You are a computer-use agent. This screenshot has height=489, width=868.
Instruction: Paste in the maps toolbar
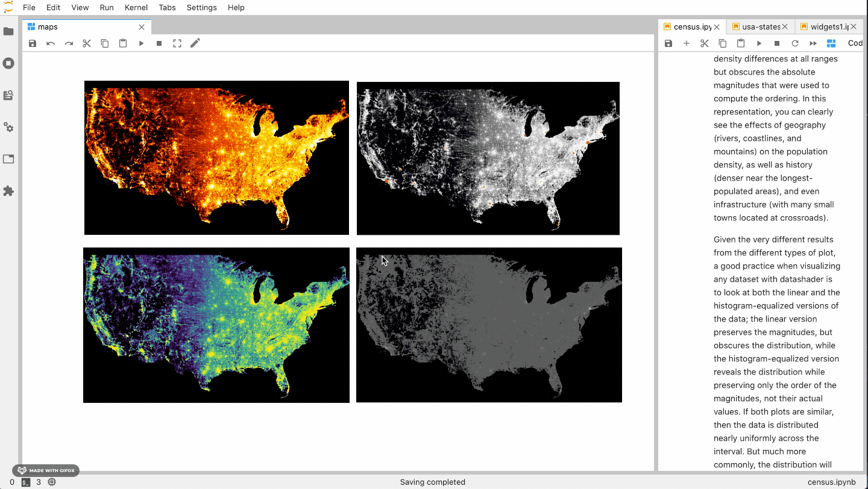[123, 43]
